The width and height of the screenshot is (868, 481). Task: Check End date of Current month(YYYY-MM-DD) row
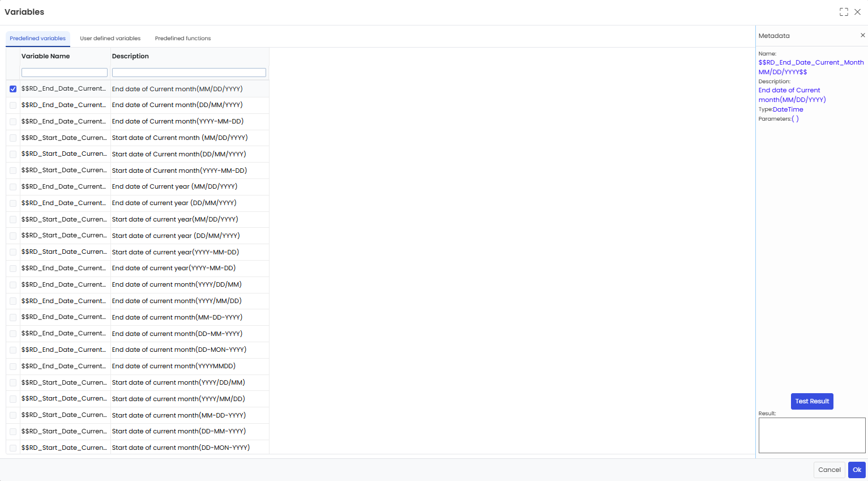13,122
